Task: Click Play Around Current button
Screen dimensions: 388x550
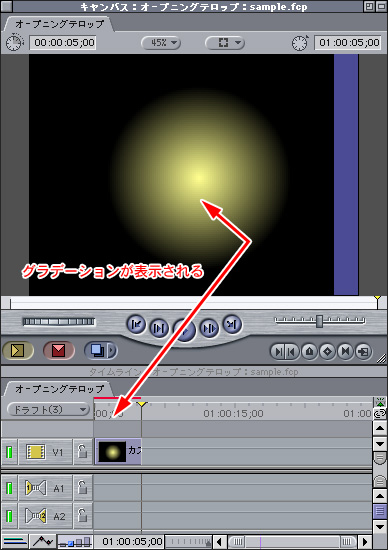Action: click(x=209, y=328)
